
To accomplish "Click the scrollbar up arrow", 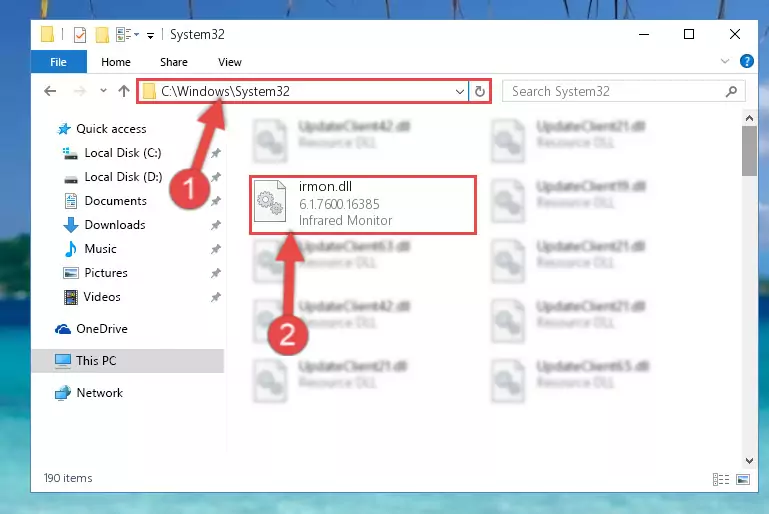I will 749,118.
